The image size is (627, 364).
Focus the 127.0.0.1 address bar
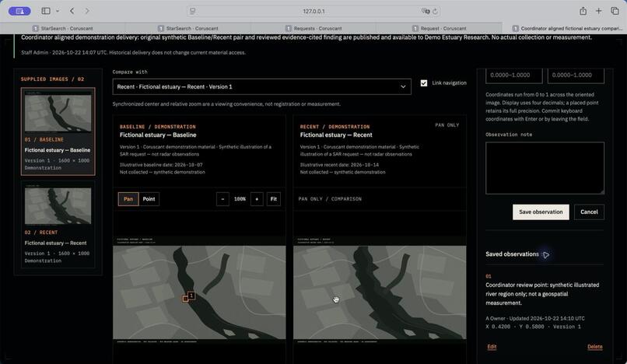coord(313,11)
